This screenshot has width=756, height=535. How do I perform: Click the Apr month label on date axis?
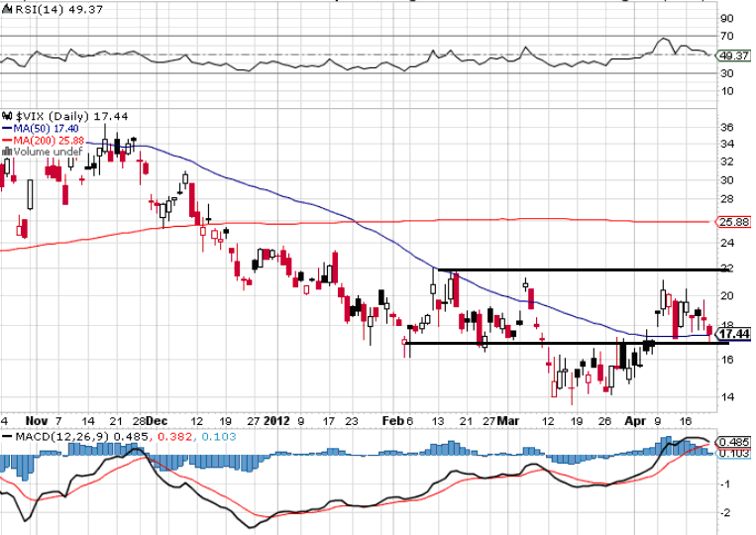click(x=635, y=421)
